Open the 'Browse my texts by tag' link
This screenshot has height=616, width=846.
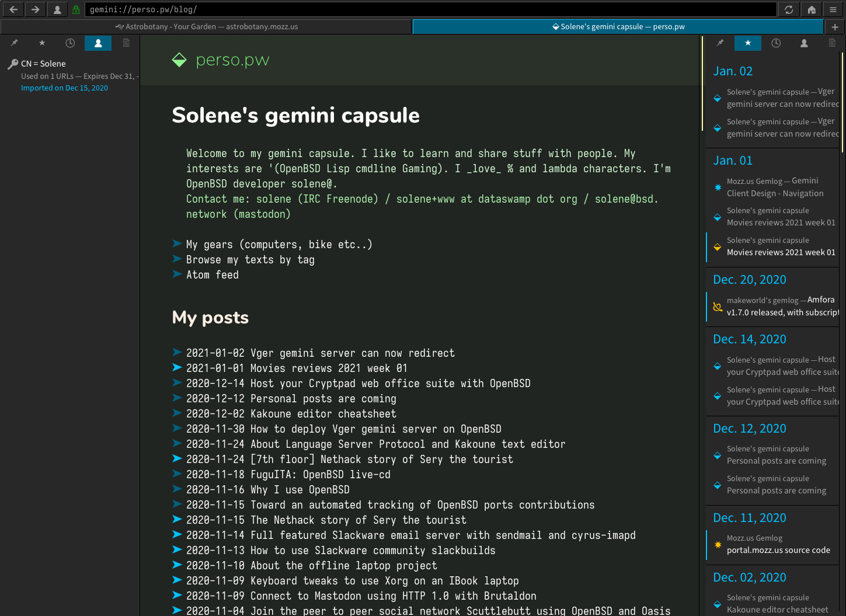click(250, 260)
